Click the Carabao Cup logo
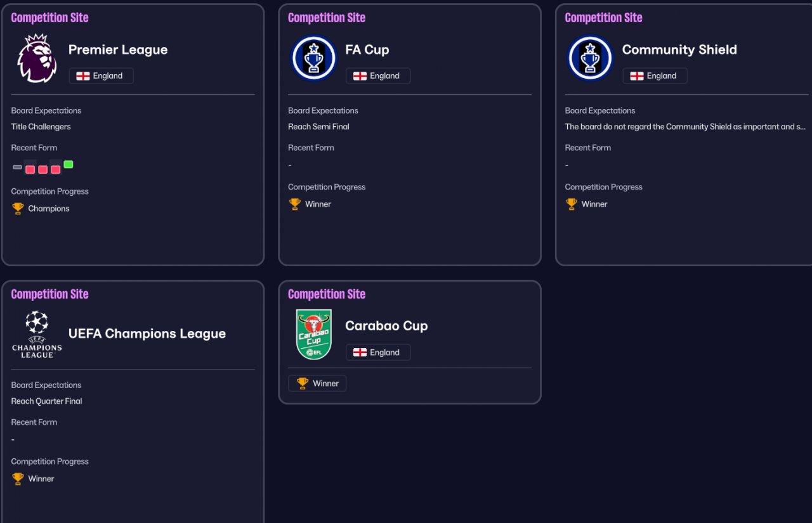Image resolution: width=812 pixels, height=523 pixels. pos(313,334)
